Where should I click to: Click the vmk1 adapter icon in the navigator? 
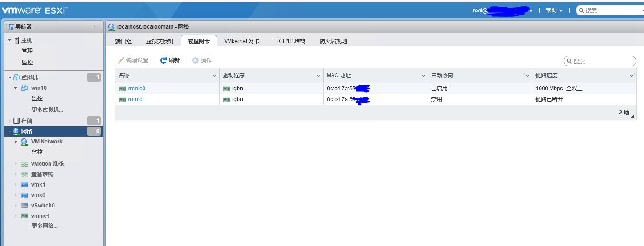[x=25, y=185]
